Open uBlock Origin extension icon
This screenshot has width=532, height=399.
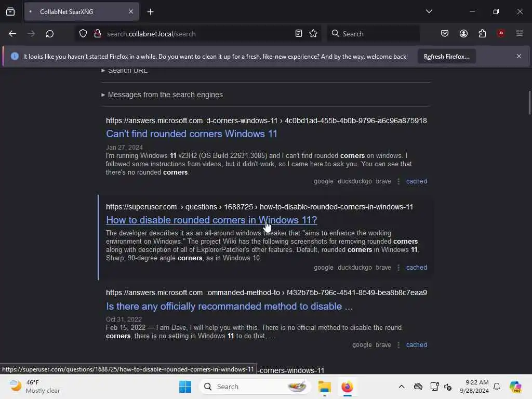tap(500, 33)
